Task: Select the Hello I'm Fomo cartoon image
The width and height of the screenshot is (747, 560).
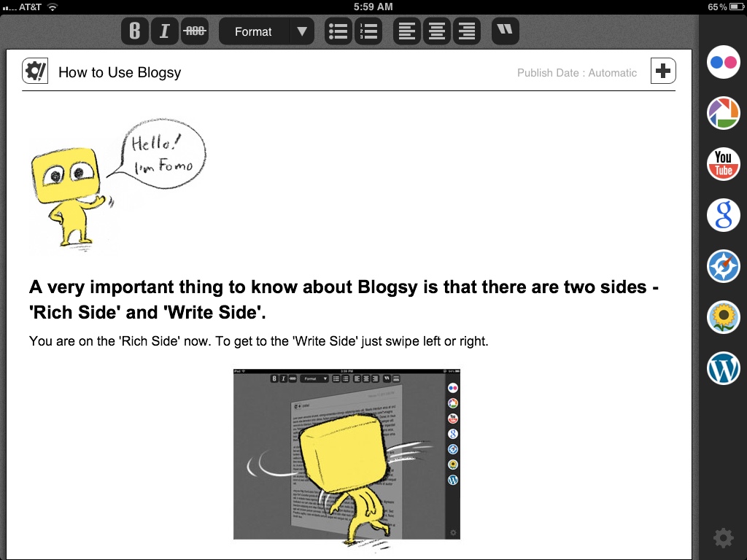Action: pyautogui.click(x=117, y=184)
